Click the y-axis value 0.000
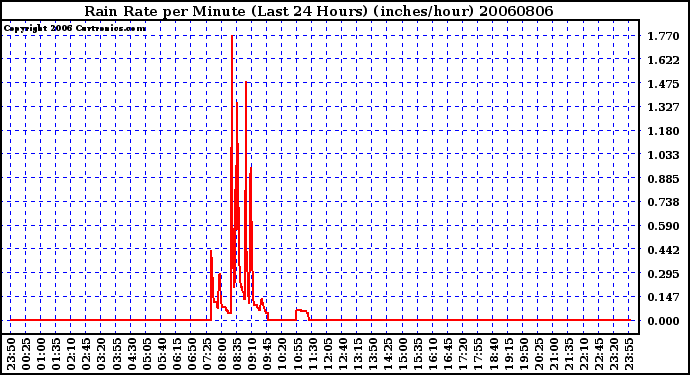This screenshot has height=375, width=690. click(663, 321)
